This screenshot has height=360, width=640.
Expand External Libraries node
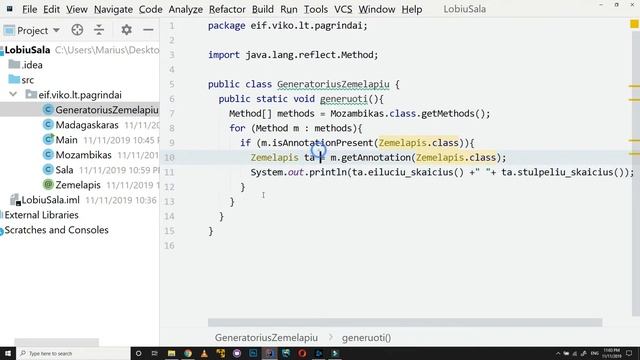pos(41,215)
